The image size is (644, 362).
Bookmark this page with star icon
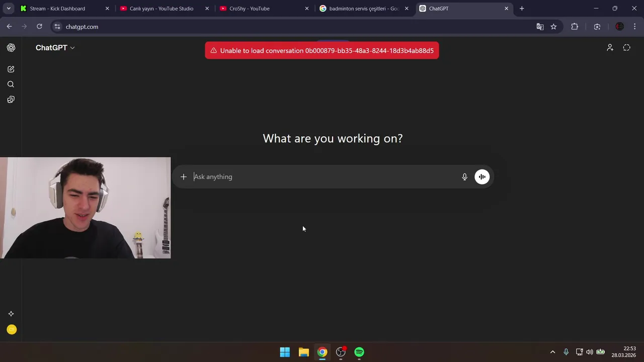point(553,27)
